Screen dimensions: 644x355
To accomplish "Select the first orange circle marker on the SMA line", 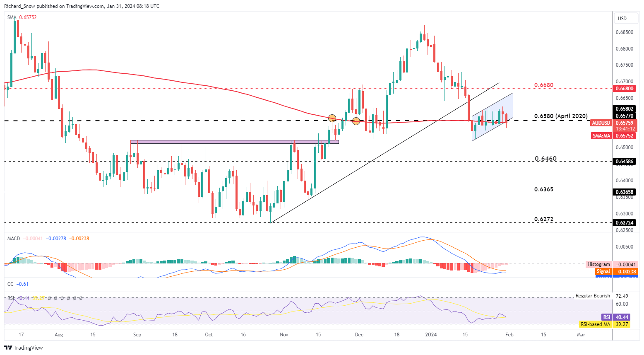I will [332, 118].
